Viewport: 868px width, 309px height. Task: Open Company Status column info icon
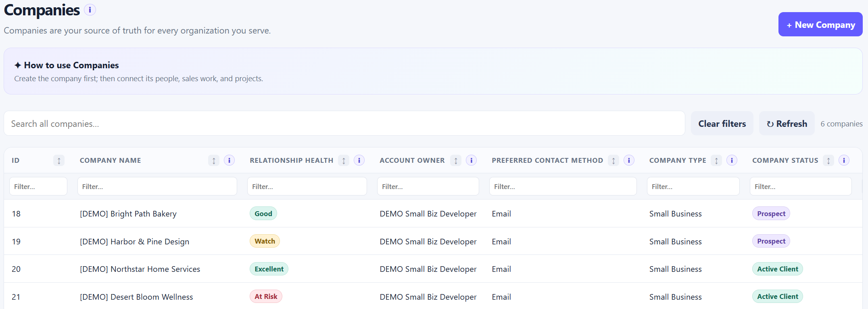coord(844,160)
